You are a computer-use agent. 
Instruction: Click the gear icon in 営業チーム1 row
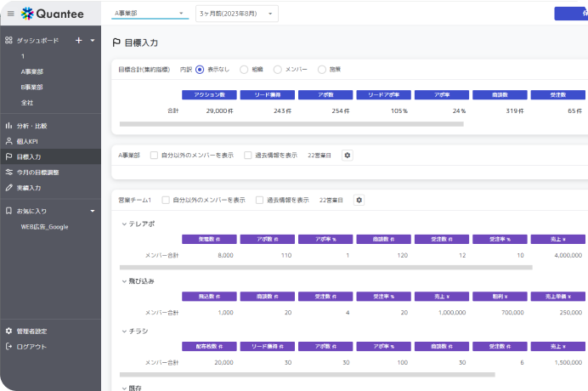coord(359,200)
